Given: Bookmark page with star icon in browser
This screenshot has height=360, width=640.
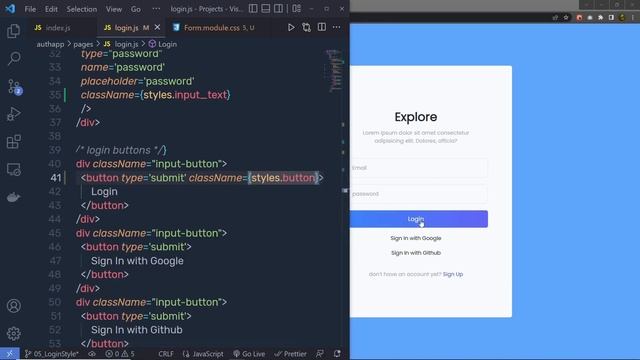Looking at the screenshot, I should (566, 18).
